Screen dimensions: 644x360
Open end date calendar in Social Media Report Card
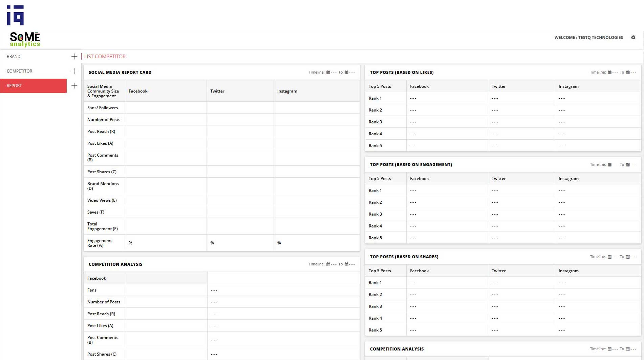coord(346,72)
